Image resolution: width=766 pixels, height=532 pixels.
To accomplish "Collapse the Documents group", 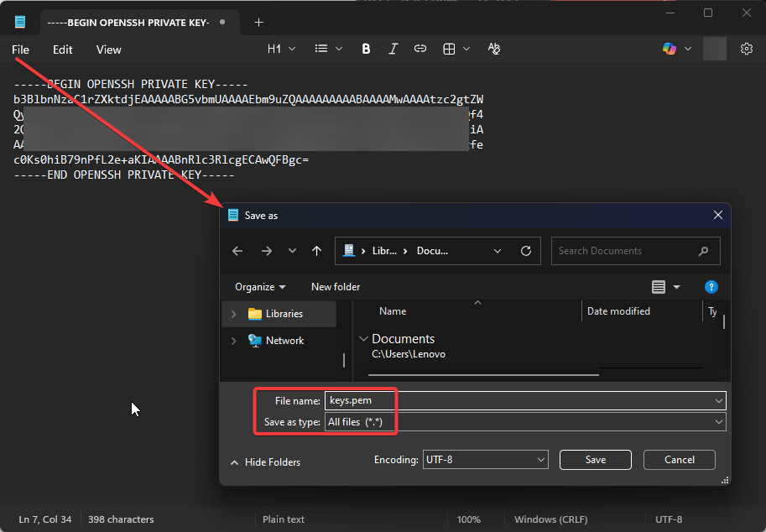I will pyautogui.click(x=363, y=339).
